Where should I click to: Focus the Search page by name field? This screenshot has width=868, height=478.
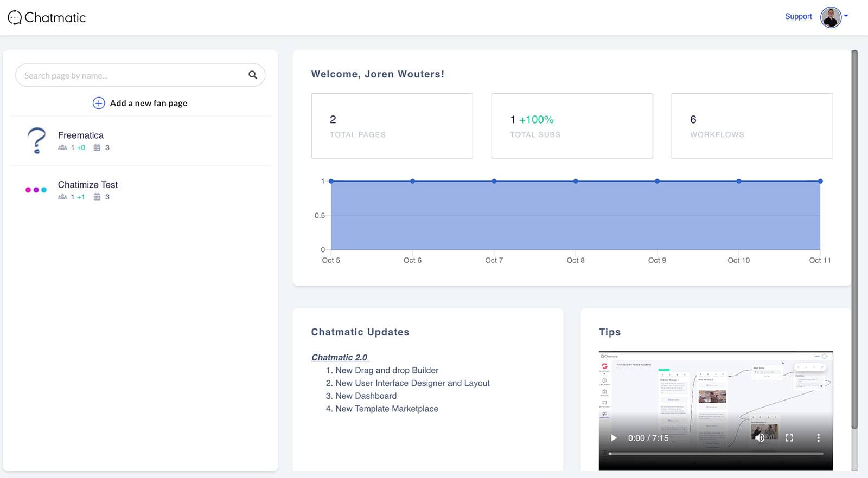click(x=140, y=75)
